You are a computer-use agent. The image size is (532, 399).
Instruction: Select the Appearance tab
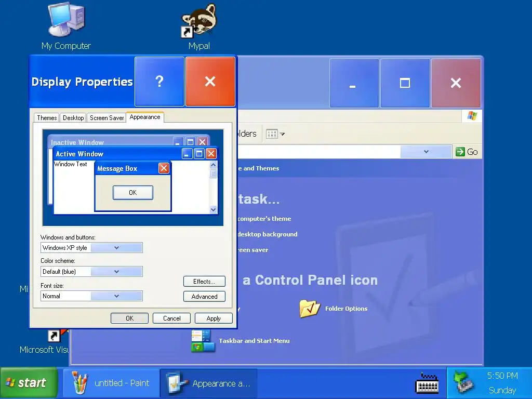145,117
